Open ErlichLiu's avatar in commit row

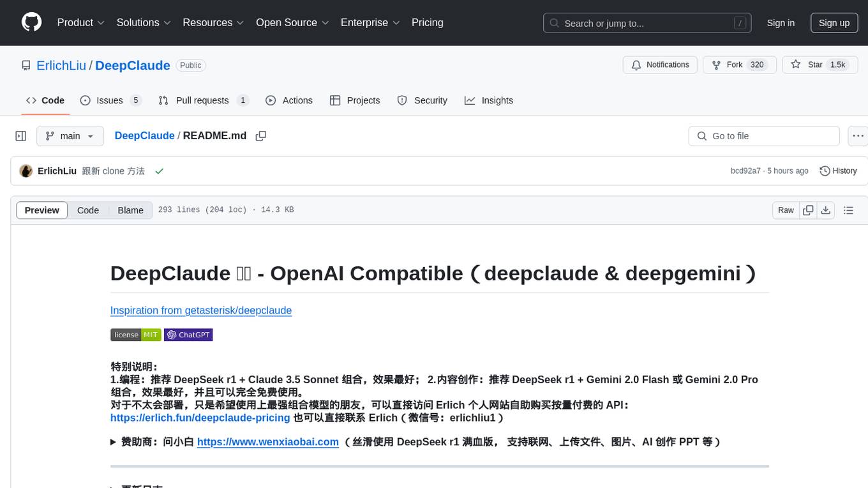tap(26, 171)
